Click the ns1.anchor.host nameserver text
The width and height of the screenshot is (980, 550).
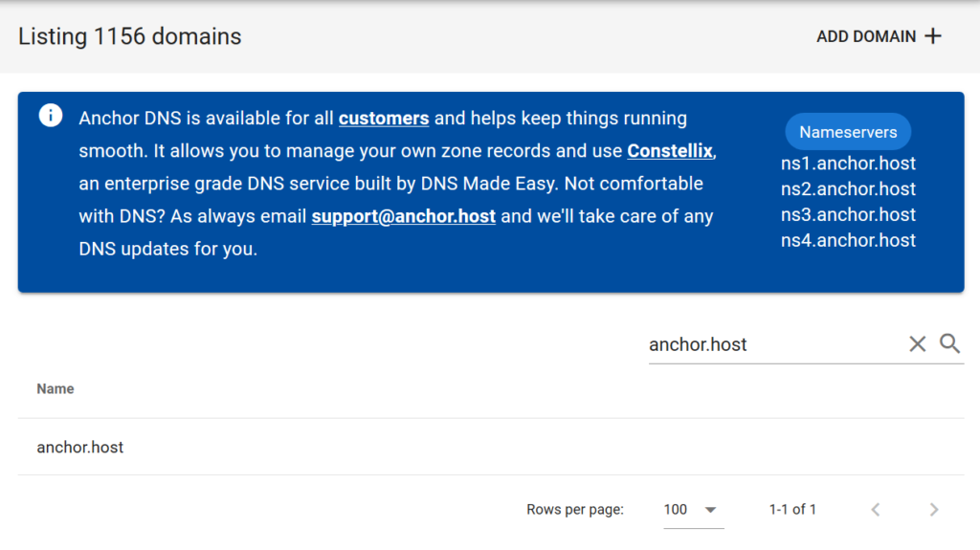tap(848, 164)
